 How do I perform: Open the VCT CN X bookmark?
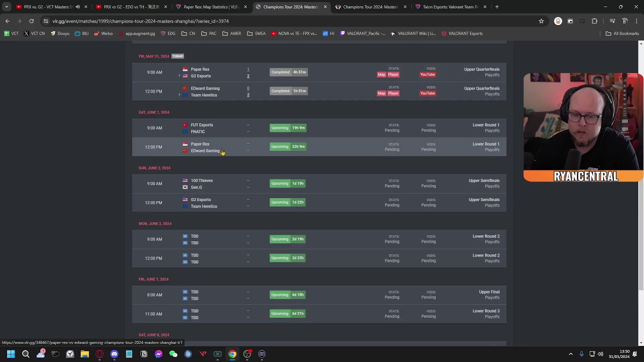pyautogui.click(x=34, y=34)
